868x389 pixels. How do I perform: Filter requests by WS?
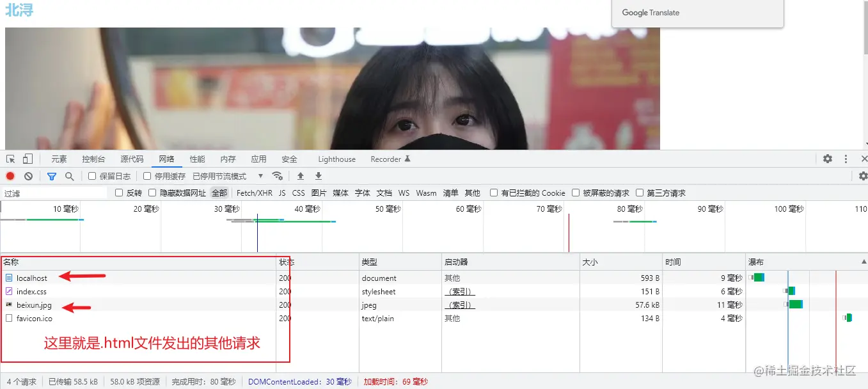tap(404, 193)
